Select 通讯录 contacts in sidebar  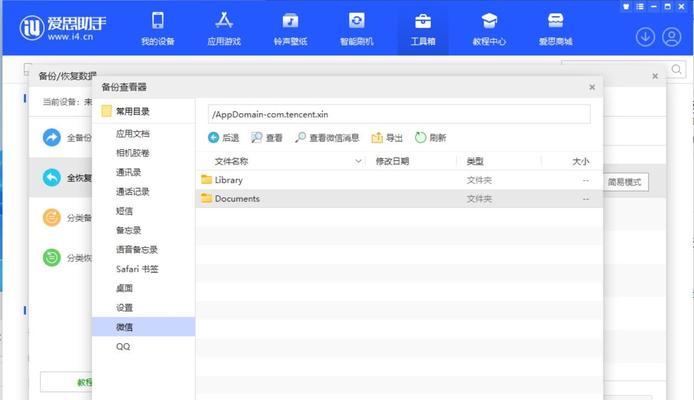pos(128,172)
